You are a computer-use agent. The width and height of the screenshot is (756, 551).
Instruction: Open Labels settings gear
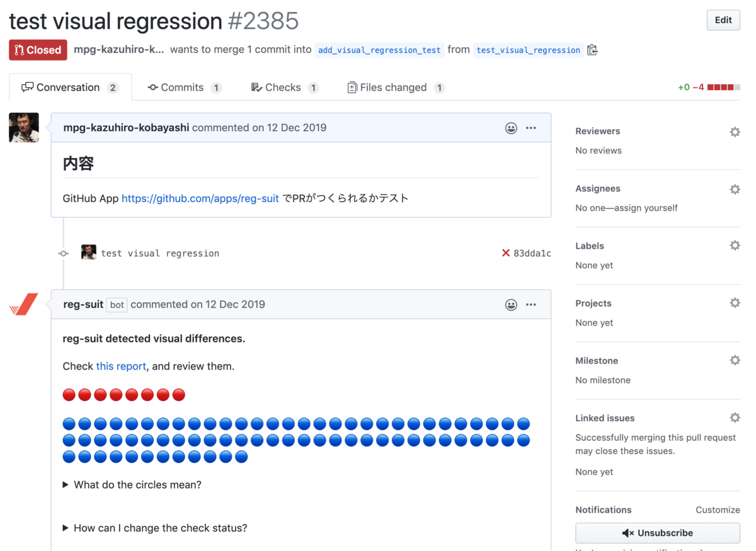[735, 246]
